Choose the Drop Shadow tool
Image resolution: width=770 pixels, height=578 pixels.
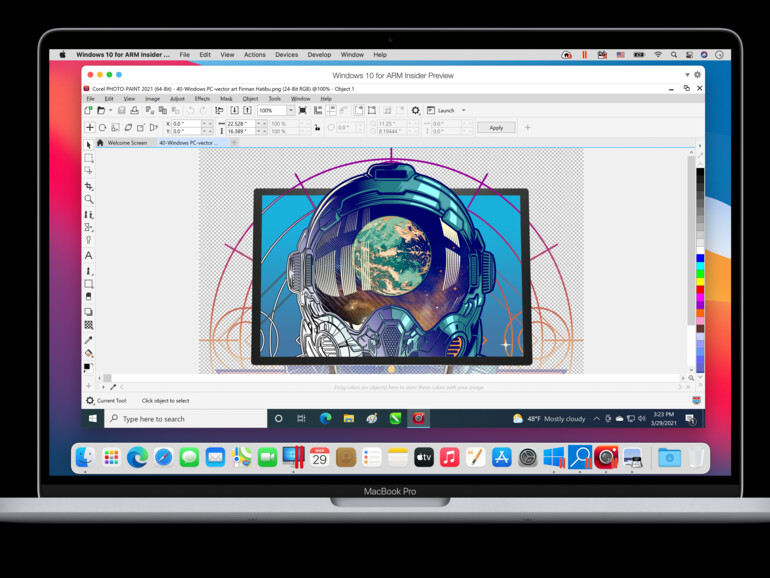[x=88, y=312]
